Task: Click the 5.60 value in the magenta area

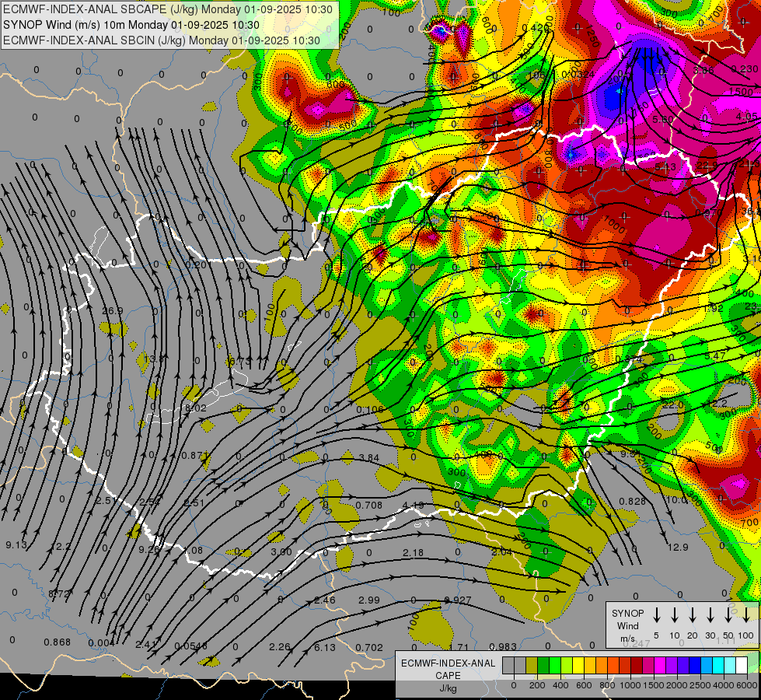Action: [663, 120]
